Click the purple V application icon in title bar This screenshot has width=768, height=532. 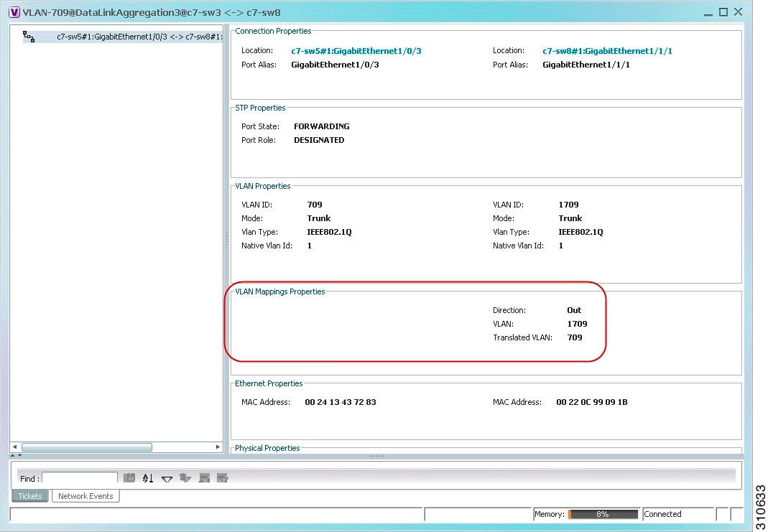[x=14, y=12]
